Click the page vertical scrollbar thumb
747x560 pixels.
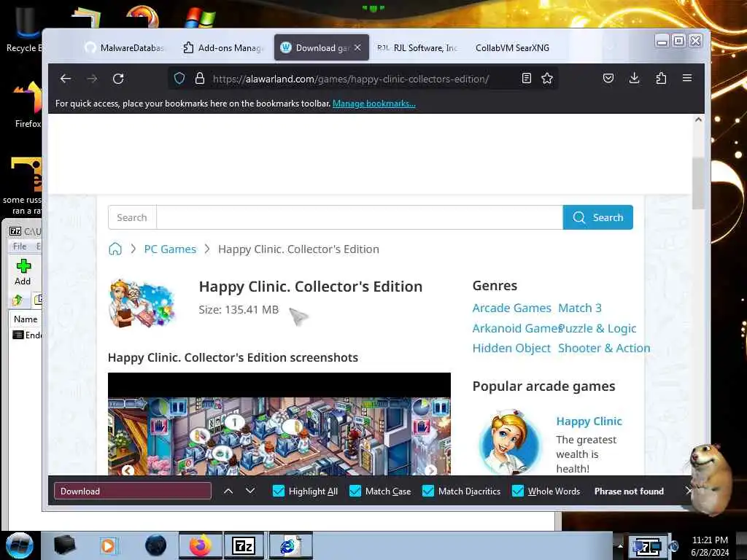coord(698,183)
